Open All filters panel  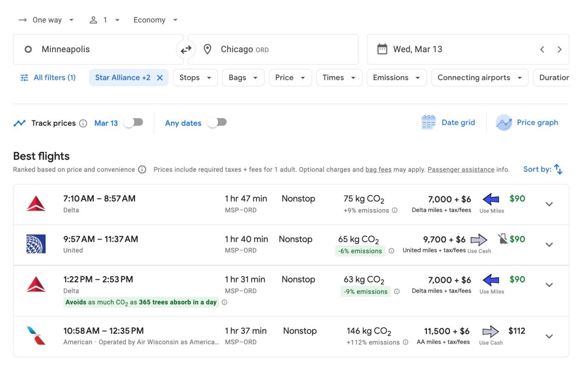[x=48, y=78]
